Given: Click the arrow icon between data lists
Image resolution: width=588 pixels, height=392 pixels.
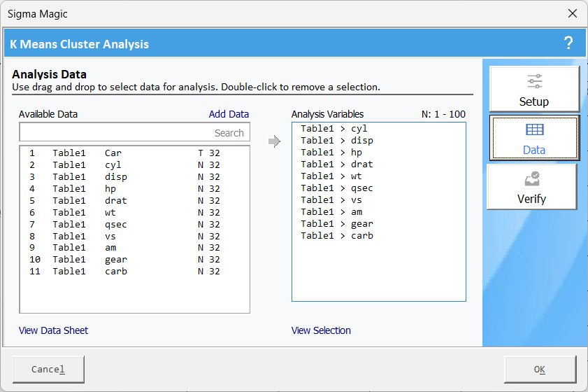Looking at the screenshot, I should coord(274,142).
